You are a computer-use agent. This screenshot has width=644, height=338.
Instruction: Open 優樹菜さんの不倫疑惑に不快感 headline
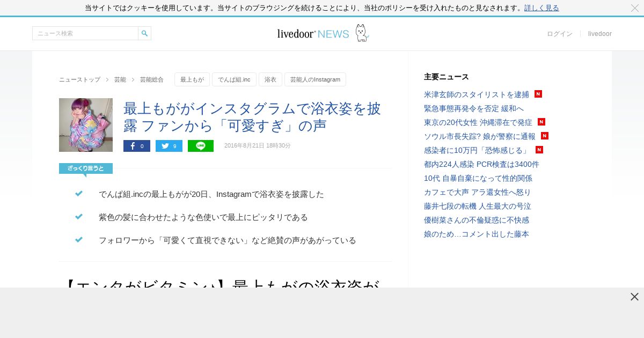(x=477, y=220)
